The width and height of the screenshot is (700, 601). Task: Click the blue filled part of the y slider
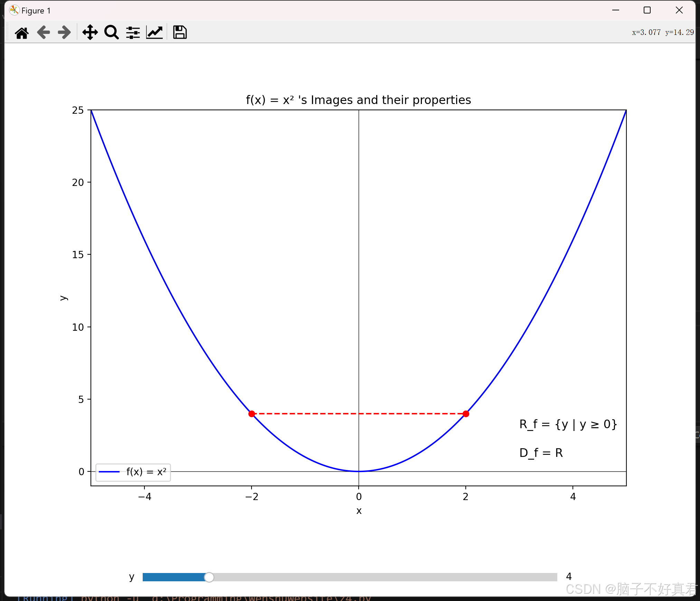click(x=174, y=577)
